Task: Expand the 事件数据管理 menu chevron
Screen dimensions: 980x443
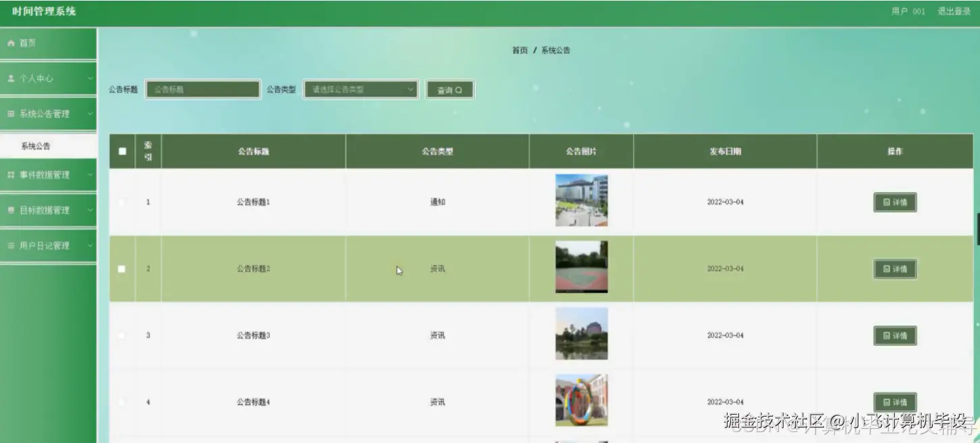Action: 90,175
